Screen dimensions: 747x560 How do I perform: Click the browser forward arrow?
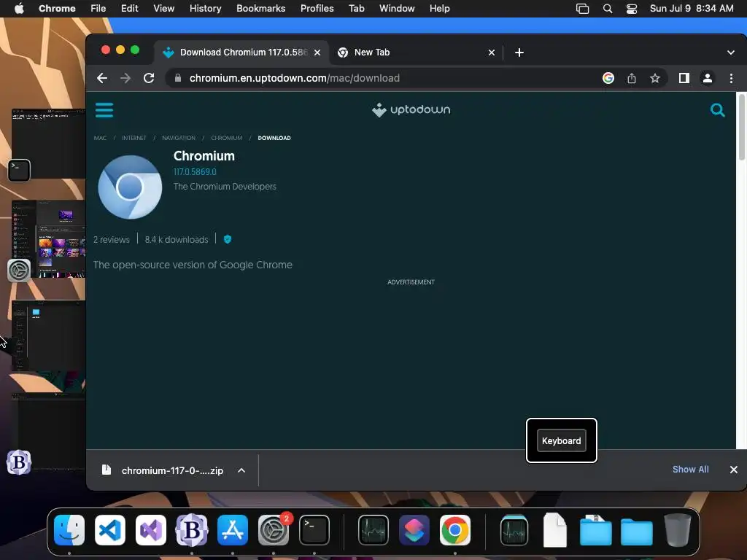(125, 78)
